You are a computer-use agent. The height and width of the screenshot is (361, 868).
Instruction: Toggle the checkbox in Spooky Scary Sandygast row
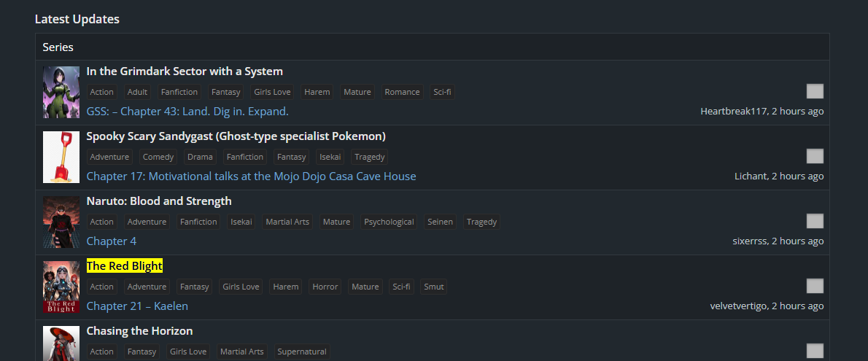[x=815, y=156]
